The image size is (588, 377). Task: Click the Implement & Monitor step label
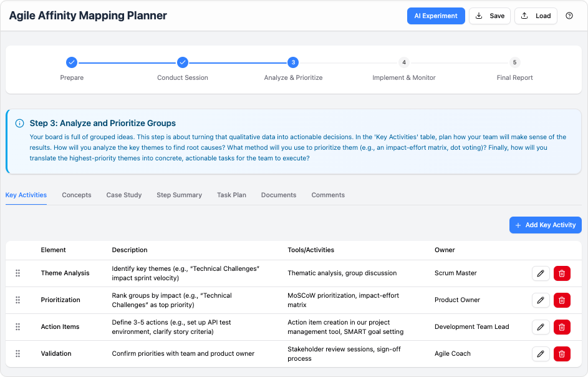coord(404,77)
